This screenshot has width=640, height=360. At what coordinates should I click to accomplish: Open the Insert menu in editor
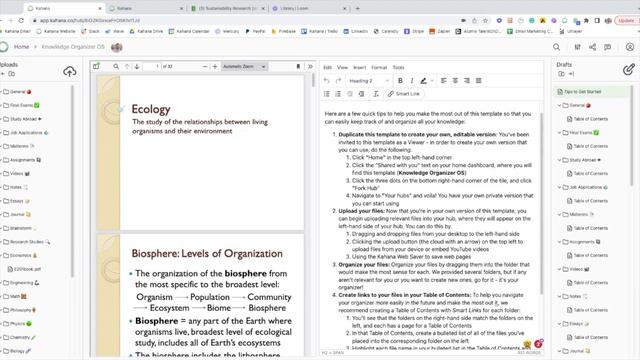coord(360,67)
